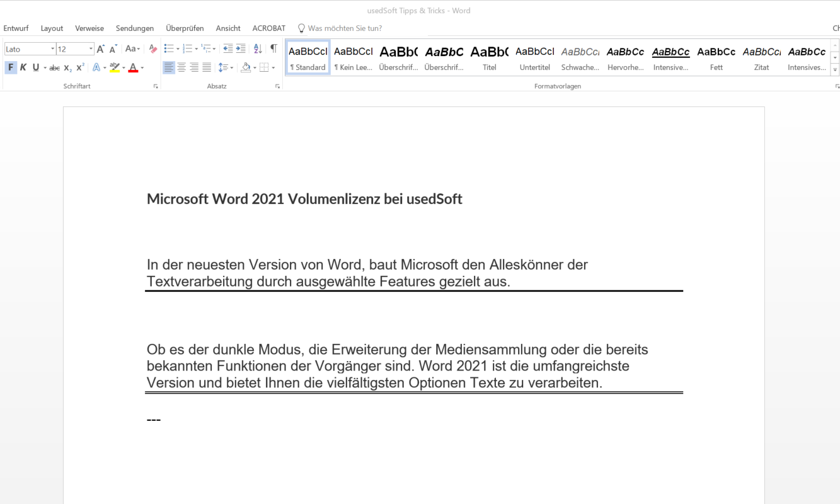
Task: Click paragraph starting In der neuesten Version
Action: click(x=367, y=273)
